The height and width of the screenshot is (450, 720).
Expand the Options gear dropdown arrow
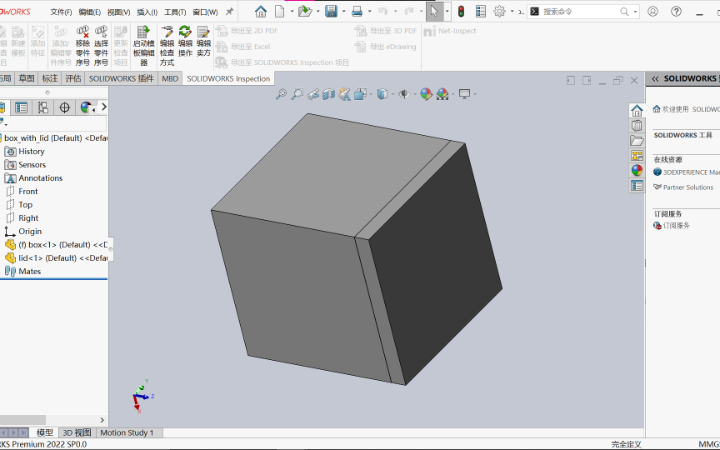click(512, 11)
